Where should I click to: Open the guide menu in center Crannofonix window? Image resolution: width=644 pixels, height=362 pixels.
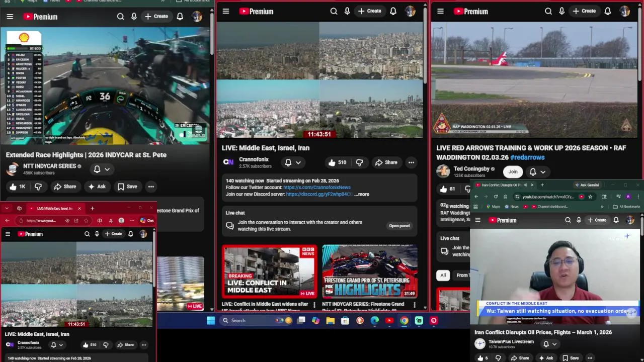tap(226, 11)
